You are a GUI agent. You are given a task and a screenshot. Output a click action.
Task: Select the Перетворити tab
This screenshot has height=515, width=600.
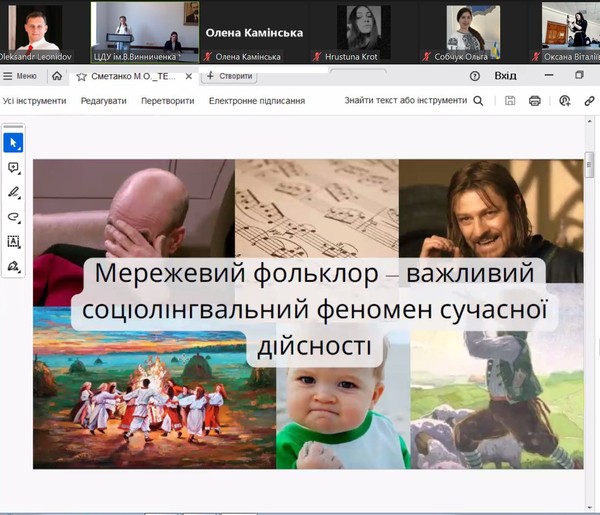click(x=168, y=101)
